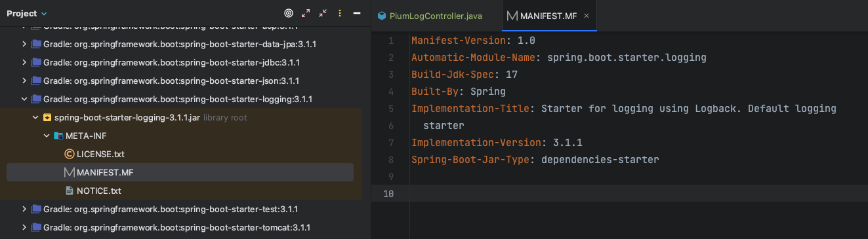Place cursor on empty line 10
Viewport: 868px width, 239px height.
[639, 194]
